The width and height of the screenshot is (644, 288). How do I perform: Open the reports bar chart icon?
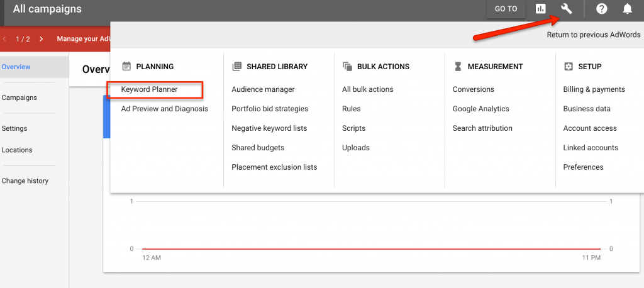pos(540,9)
